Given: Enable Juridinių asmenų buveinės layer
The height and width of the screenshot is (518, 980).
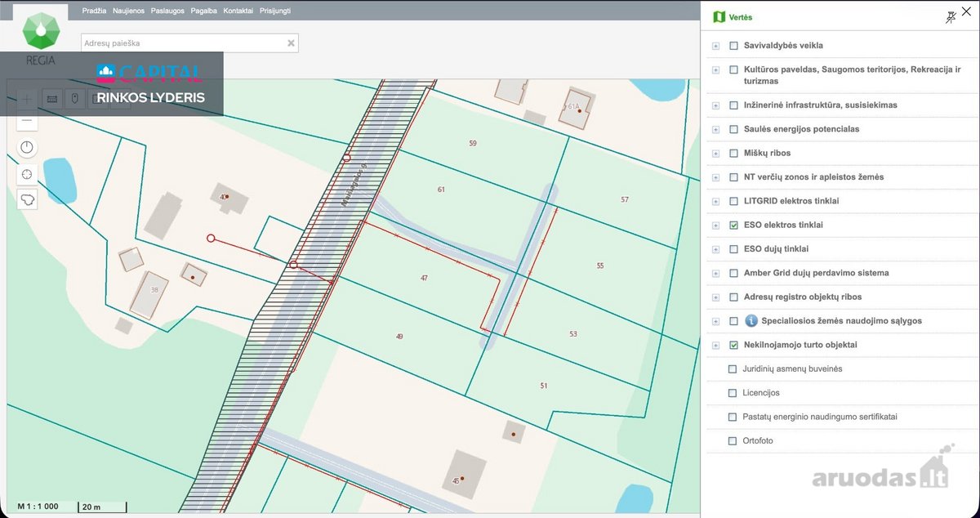Looking at the screenshot, I should point(733,369).
